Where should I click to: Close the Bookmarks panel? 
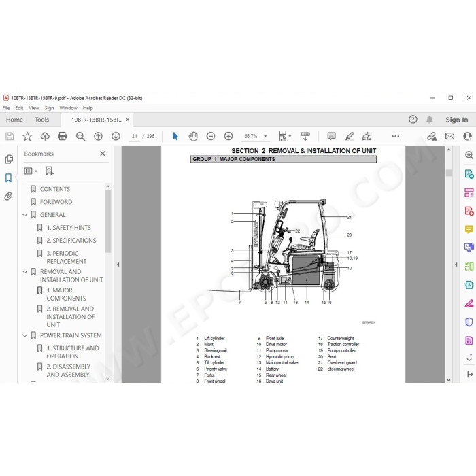103,154
